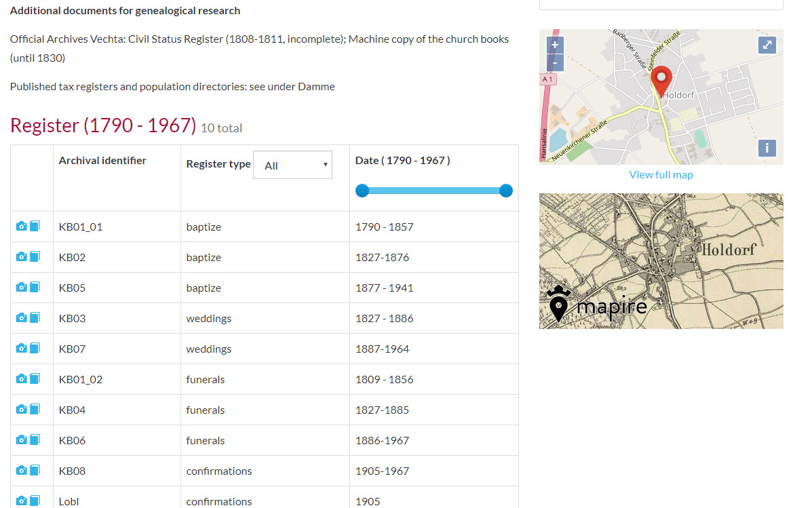Select the KB07 archival identifier
The height and width of the screenshot is (508, 812).
pos(72,349)
